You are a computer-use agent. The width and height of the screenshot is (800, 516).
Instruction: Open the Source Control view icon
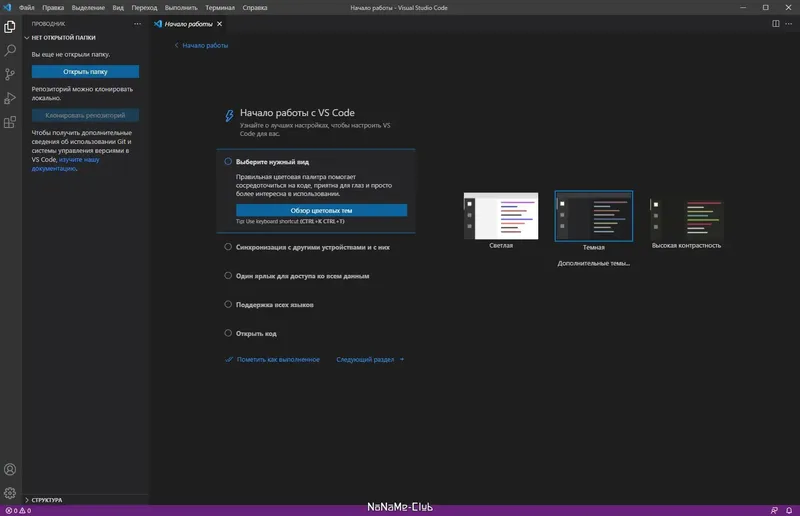pyautogui.click(x=10, y=75)
